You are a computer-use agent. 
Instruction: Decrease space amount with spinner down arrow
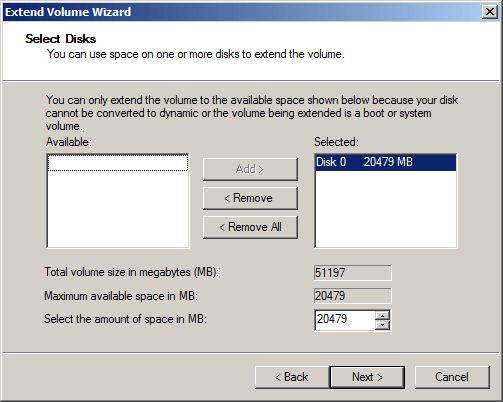382,325
